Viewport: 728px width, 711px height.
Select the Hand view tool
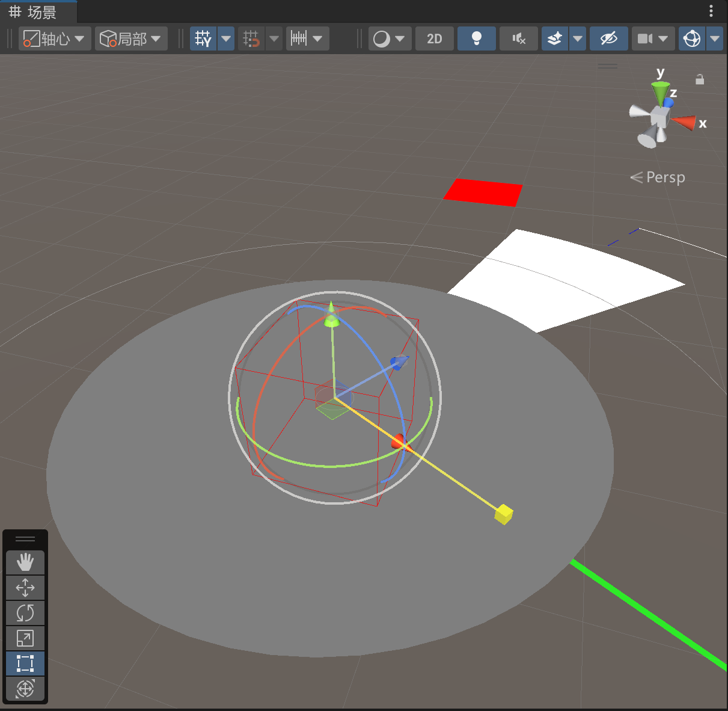25,562
